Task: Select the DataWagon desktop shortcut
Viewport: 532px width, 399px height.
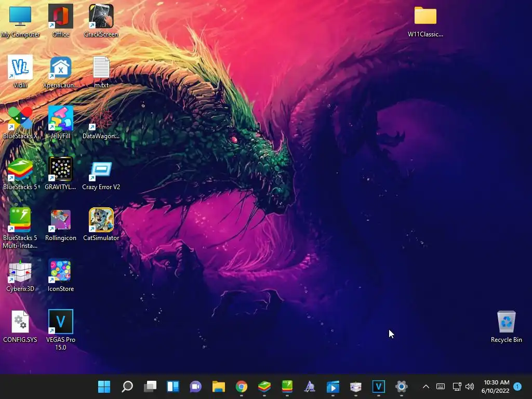Action: click(x=101, y=123)
